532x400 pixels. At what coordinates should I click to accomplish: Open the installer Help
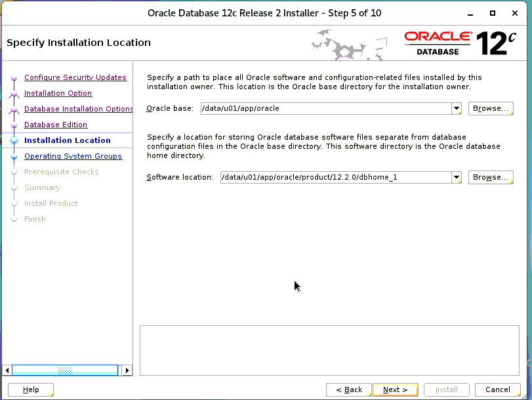click(31, 390)
